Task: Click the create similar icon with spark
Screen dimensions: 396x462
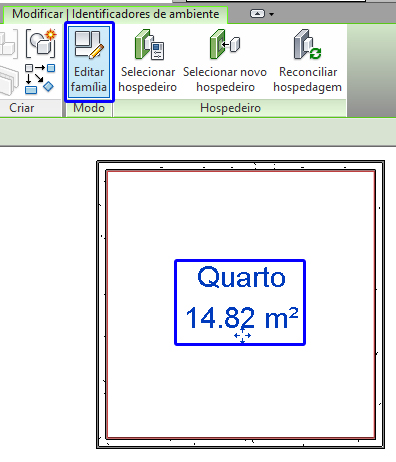Action: point(41,44)
